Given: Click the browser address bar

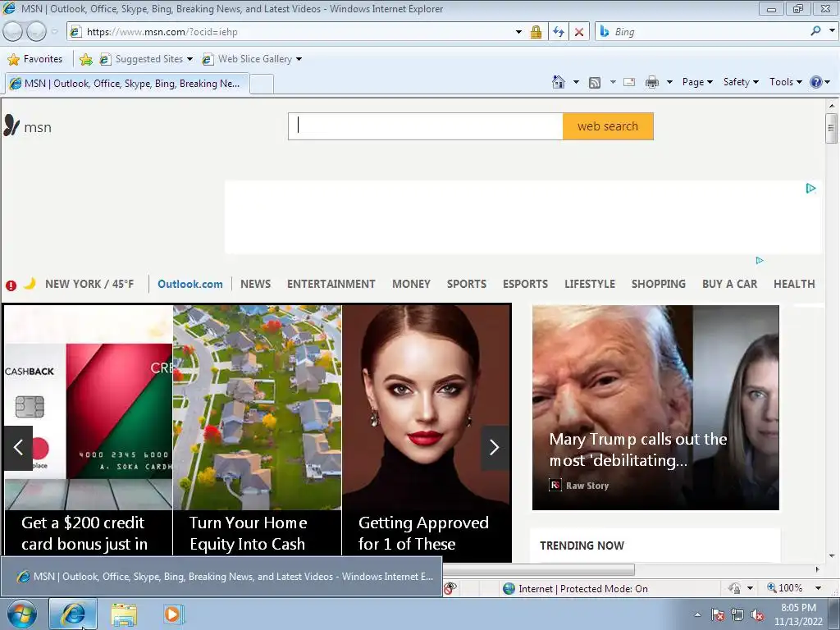Looking at the screenshot, I should point(297,32).
